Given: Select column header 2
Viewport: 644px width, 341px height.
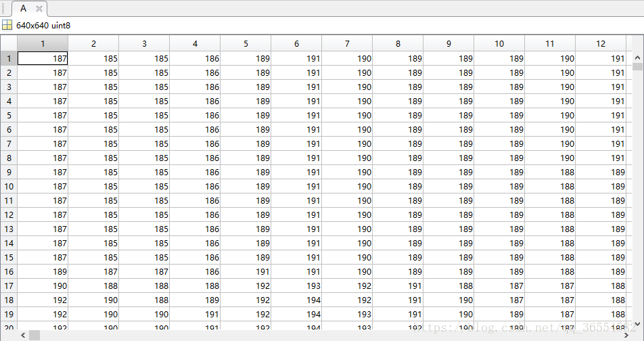Looking at the screenshot, I should tap(93, 43).
